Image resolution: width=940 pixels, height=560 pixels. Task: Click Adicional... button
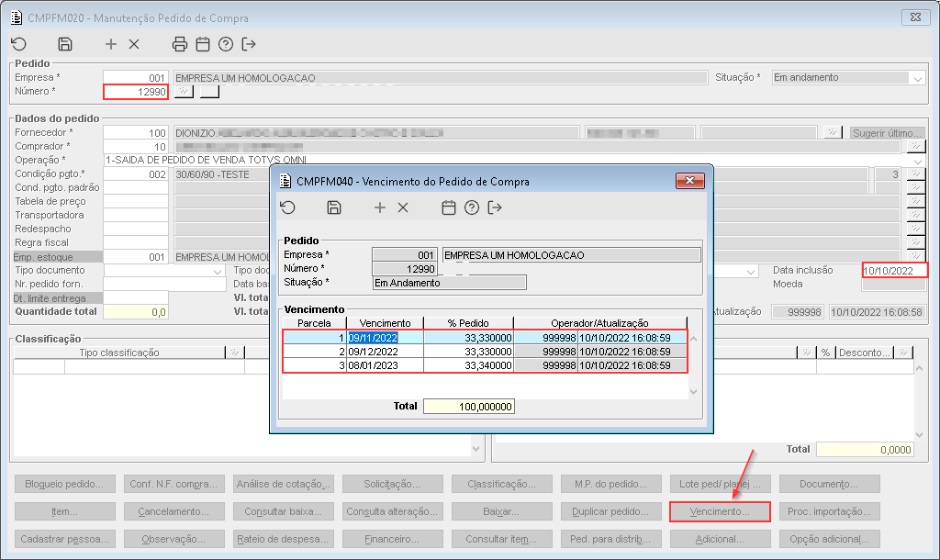[x=720, y=539]
